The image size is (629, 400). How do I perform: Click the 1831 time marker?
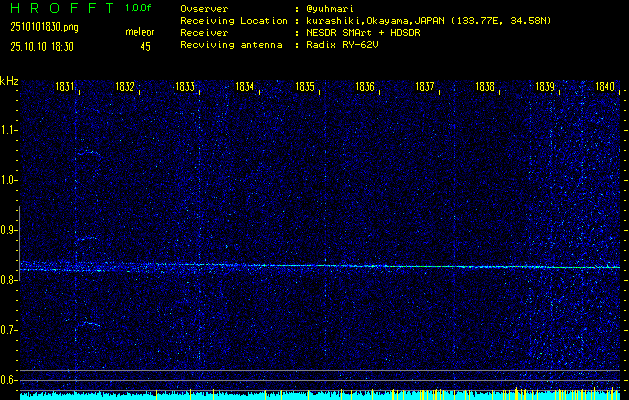point(65,87)
